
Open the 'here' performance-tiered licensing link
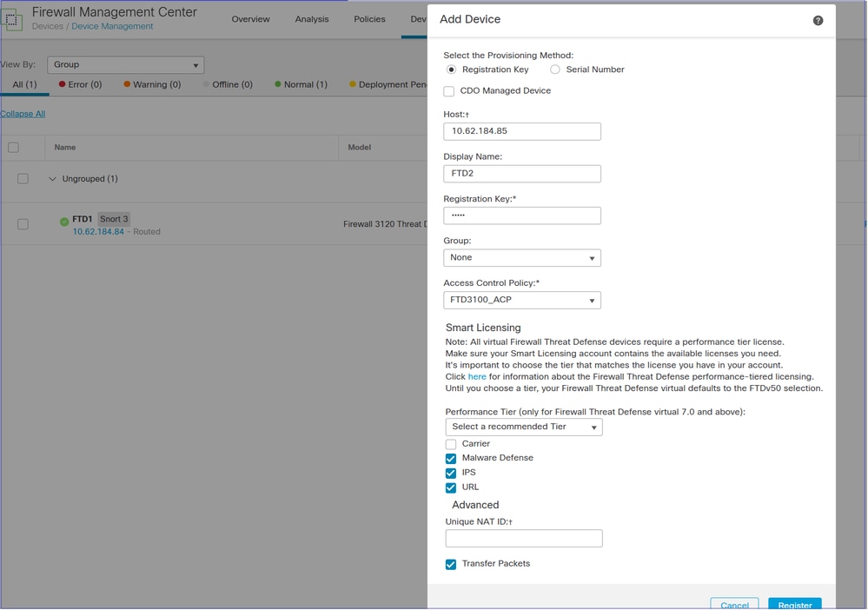pos(477,377)
